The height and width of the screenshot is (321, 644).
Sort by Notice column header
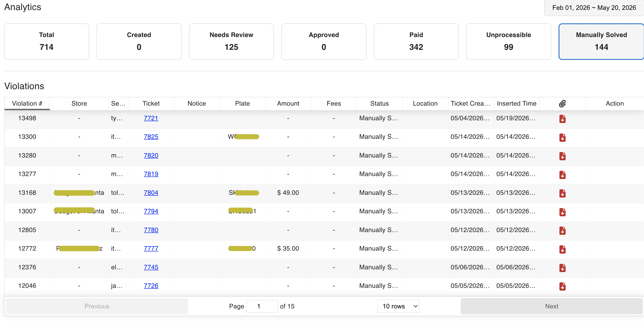coord(197,104)
